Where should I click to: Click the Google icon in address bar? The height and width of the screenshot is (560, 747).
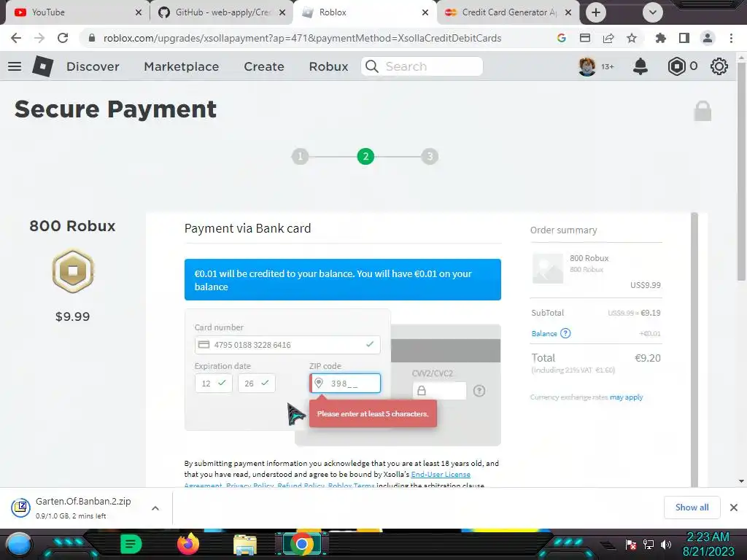click(561, 38)
